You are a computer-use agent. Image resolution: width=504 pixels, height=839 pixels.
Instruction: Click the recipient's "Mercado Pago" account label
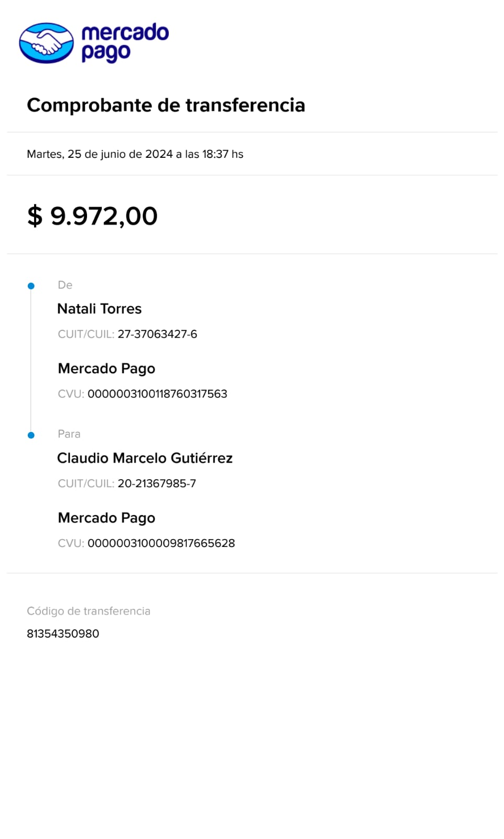coord(106,518)
